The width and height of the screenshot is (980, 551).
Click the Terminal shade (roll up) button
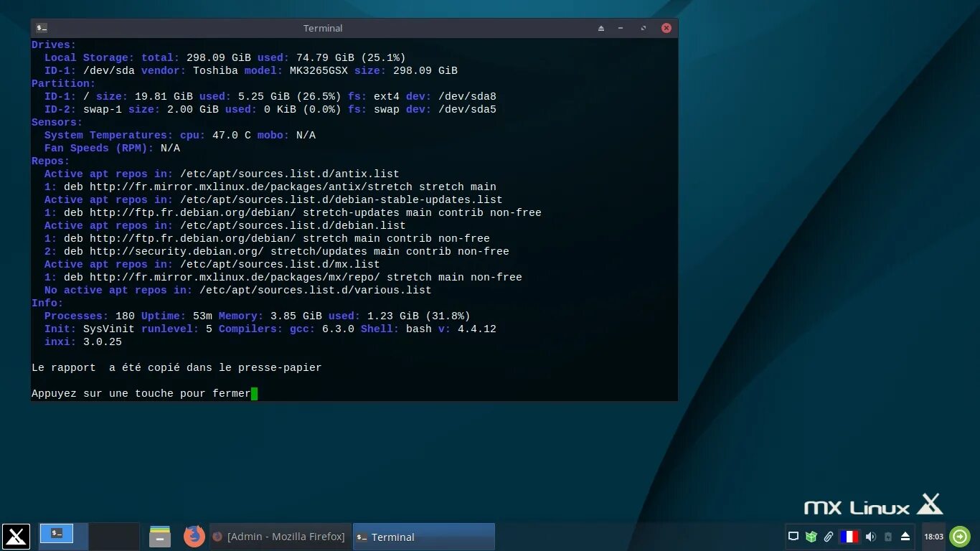[601, 28]
